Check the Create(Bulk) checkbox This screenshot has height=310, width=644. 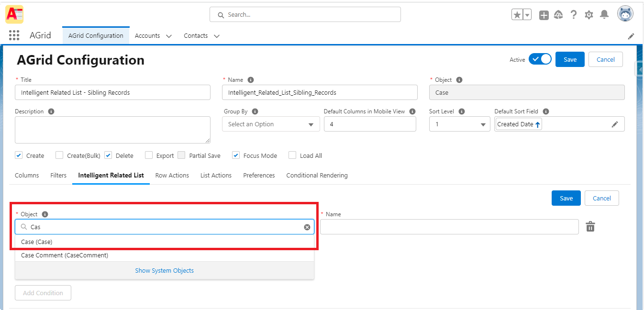click(x=59, y=155)
